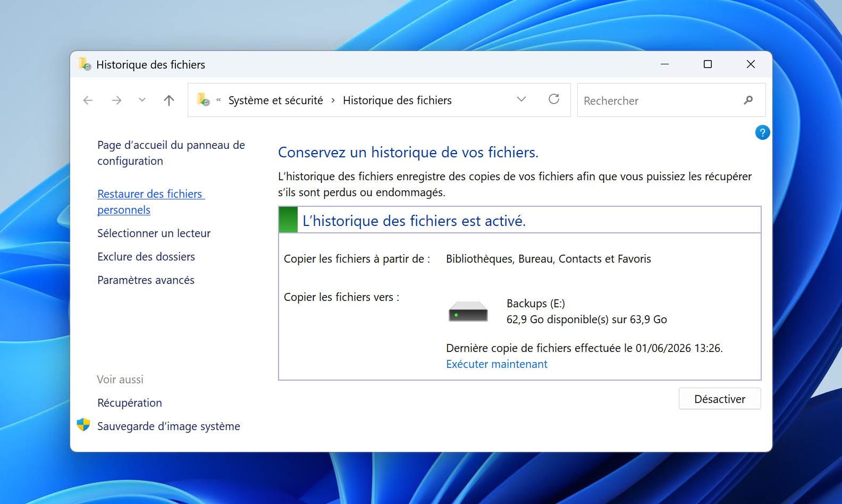Maximize the Historique des fichiers window
The height and width of the screenshot is (504, 842).
click(708, 64)
